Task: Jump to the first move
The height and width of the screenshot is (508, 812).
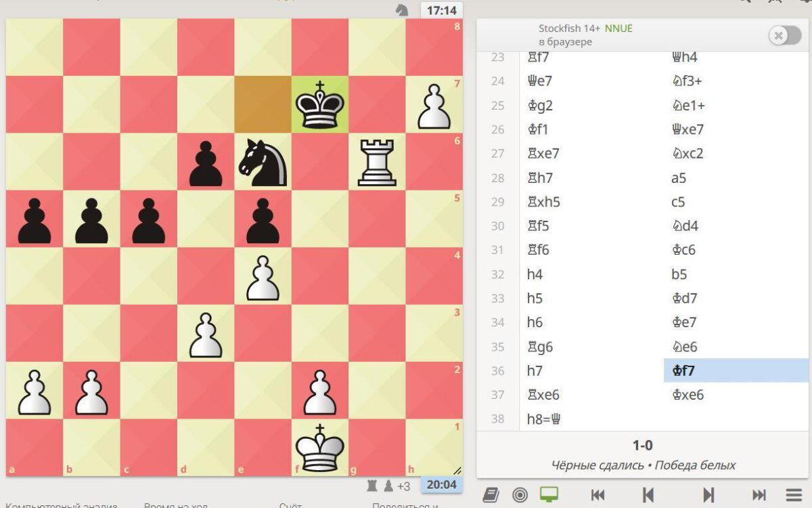Action: (597, 495)
